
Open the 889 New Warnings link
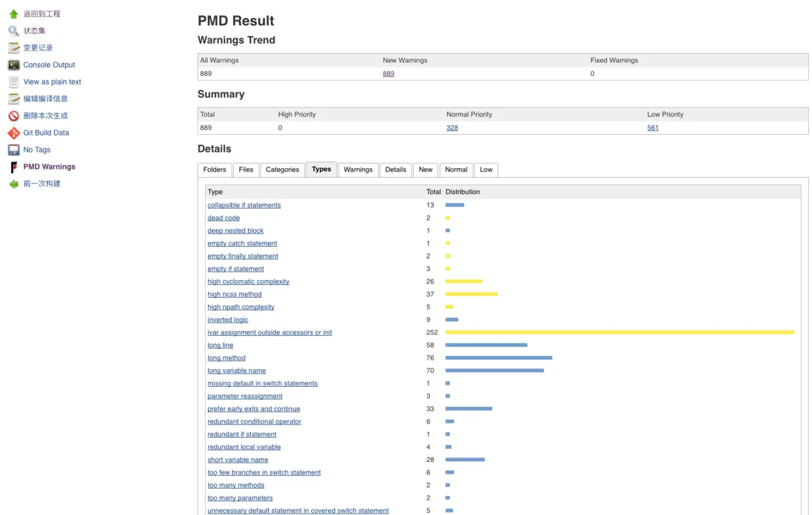click(388, 74)
